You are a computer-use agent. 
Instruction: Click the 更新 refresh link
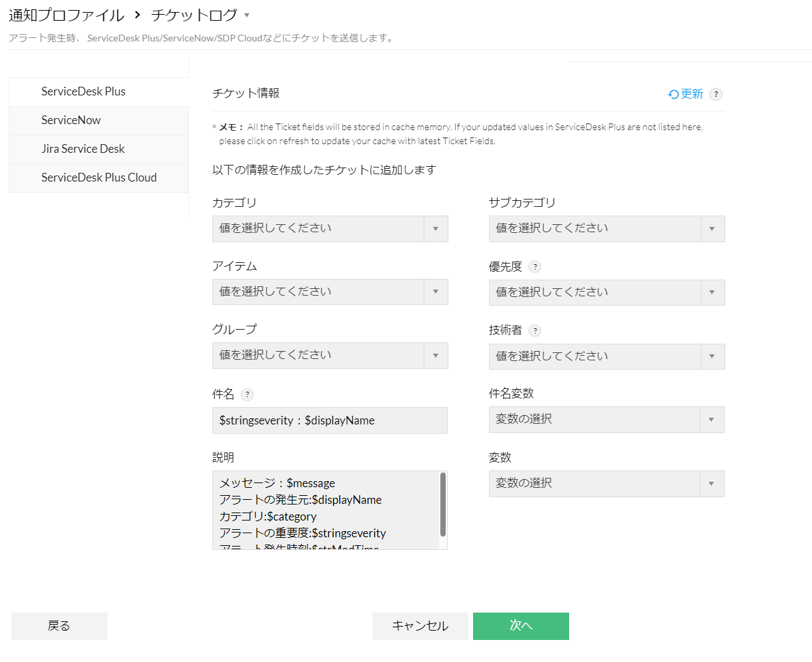(686, 94)
